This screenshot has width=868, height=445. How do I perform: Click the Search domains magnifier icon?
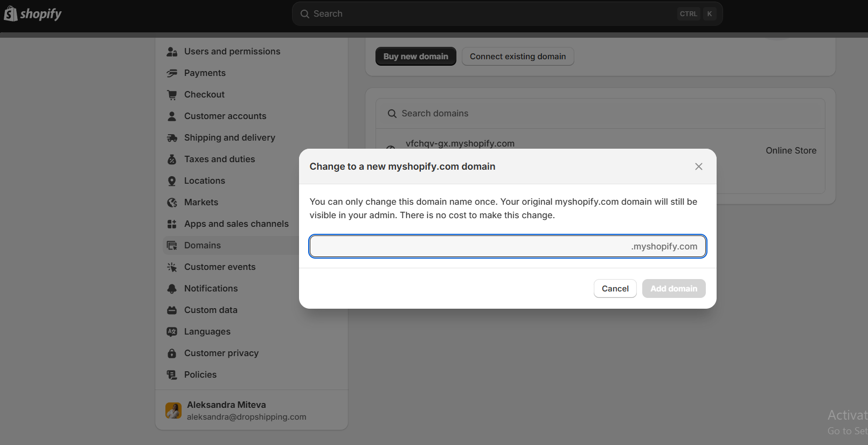tap(392, 114)
